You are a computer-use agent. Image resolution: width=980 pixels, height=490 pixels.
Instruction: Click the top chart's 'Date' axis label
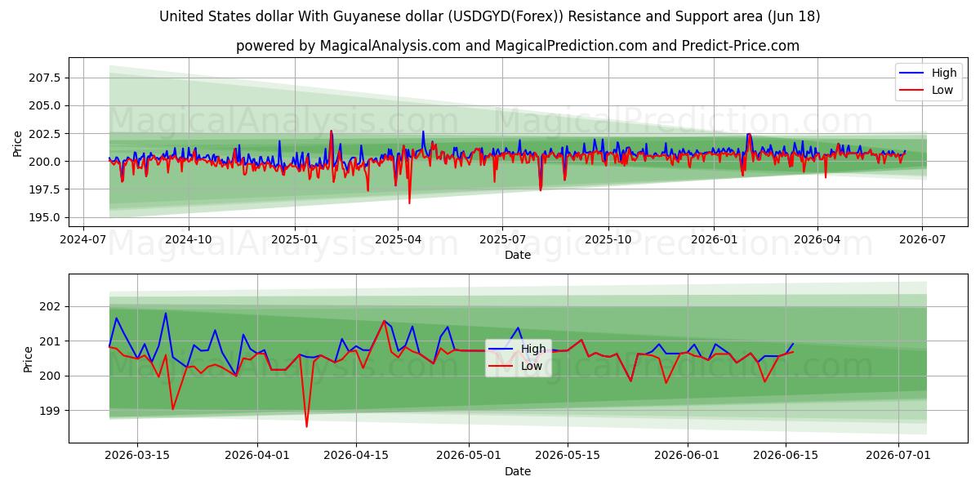518,255
